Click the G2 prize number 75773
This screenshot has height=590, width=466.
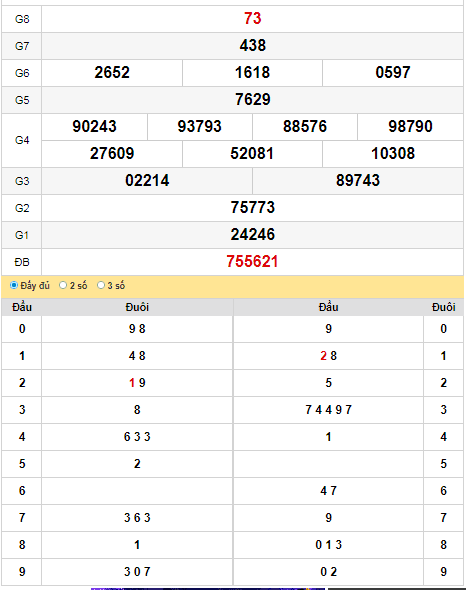click(x=253, y=208)
